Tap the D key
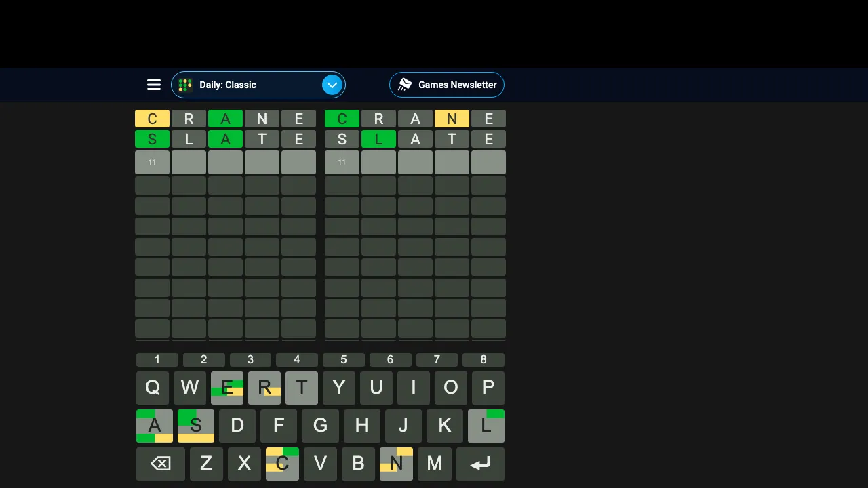This screenshot has height=488, width=868. click(x=237, y=426)
